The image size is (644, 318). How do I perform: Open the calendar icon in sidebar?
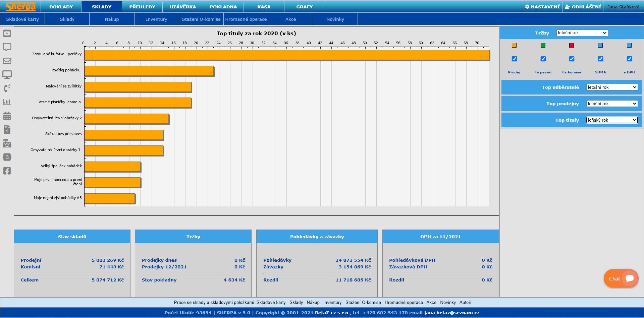7,116
